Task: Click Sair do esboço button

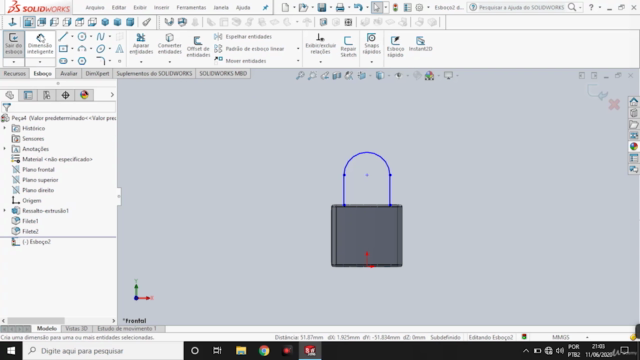Action: click(x=13, y=44)
